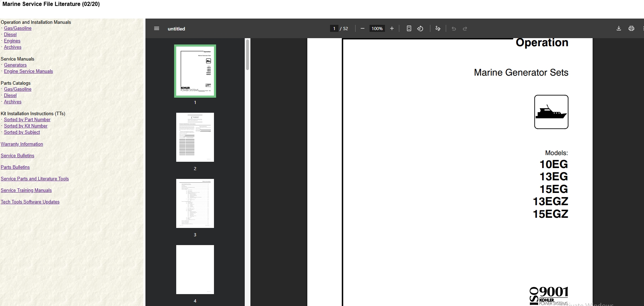Open Diesel under Operation and Installation Manuals

click(10, 35)
